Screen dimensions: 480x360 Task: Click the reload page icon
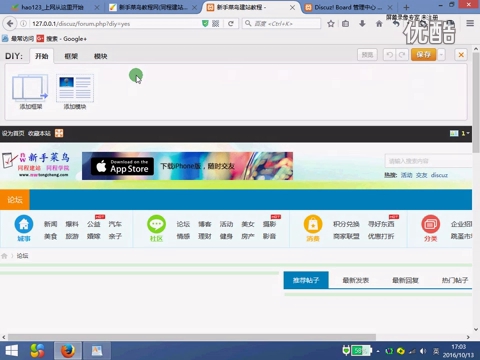tap(231, 24)
